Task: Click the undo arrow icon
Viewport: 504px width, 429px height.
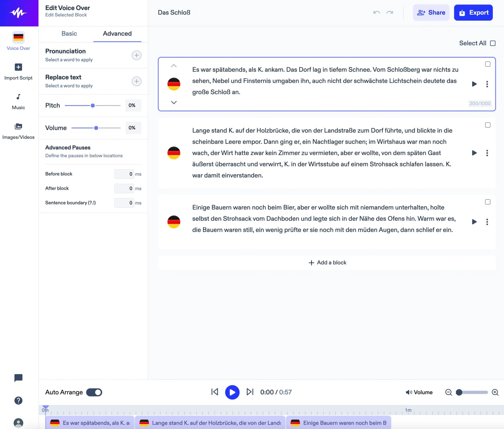Action: 376,12
